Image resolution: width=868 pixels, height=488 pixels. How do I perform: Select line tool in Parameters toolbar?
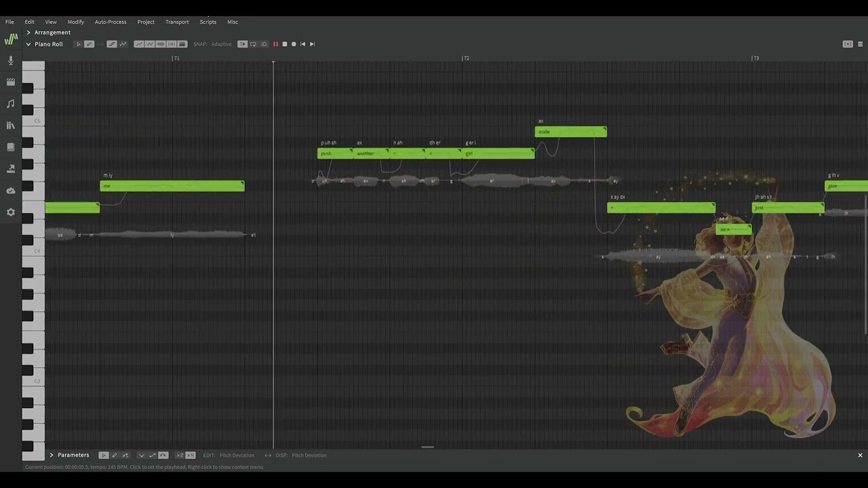[125, 455]
